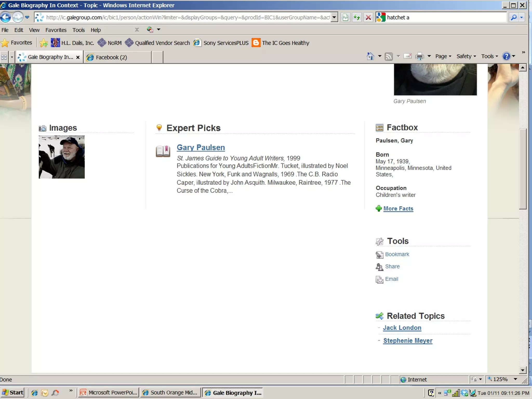
Task: Expand the Safety menu dropdown
Action: point(466,56)
